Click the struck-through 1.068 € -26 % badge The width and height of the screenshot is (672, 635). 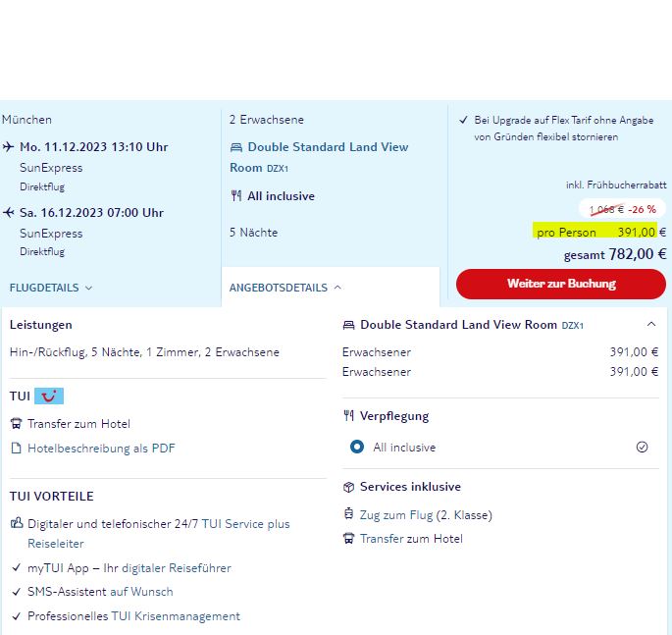622,209
